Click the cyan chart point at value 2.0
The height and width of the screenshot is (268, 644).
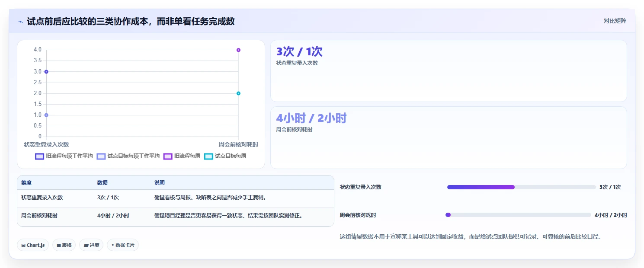(238, 93)
